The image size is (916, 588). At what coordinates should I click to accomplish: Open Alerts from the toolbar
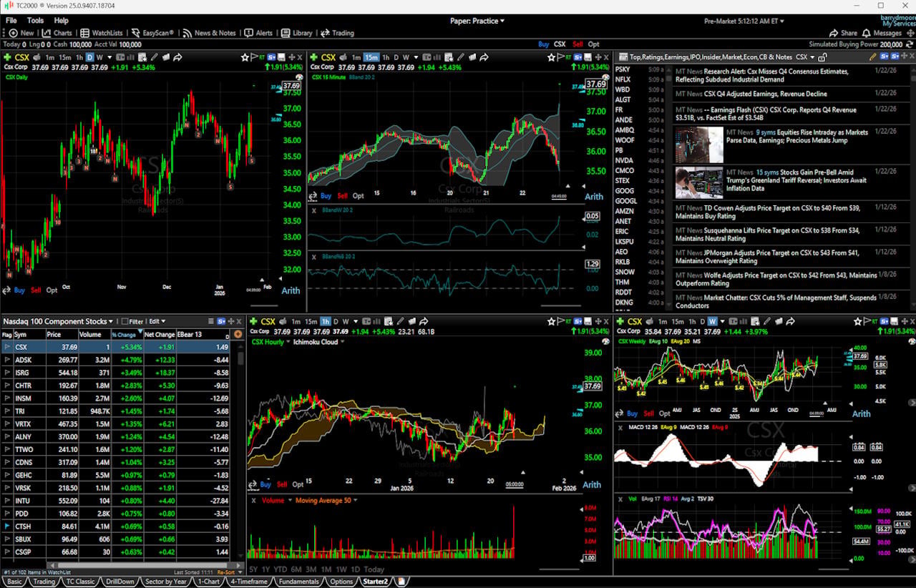(258, 33)
